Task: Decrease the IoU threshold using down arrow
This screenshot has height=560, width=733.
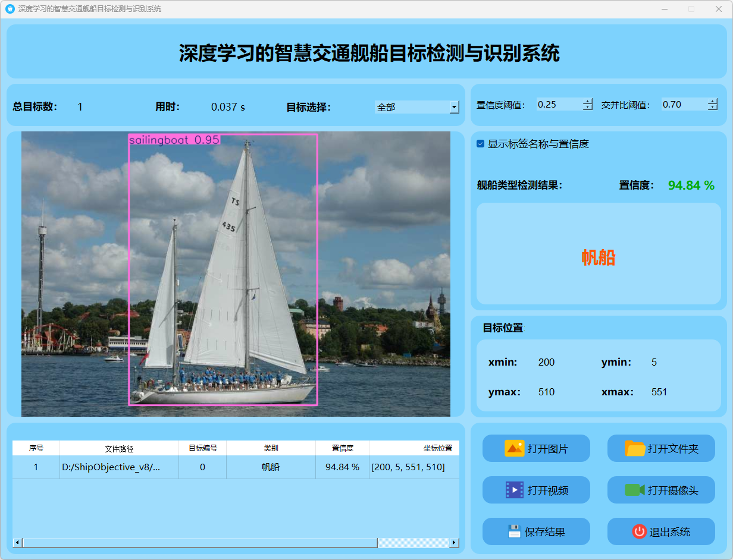Action: tap(713, 108)
